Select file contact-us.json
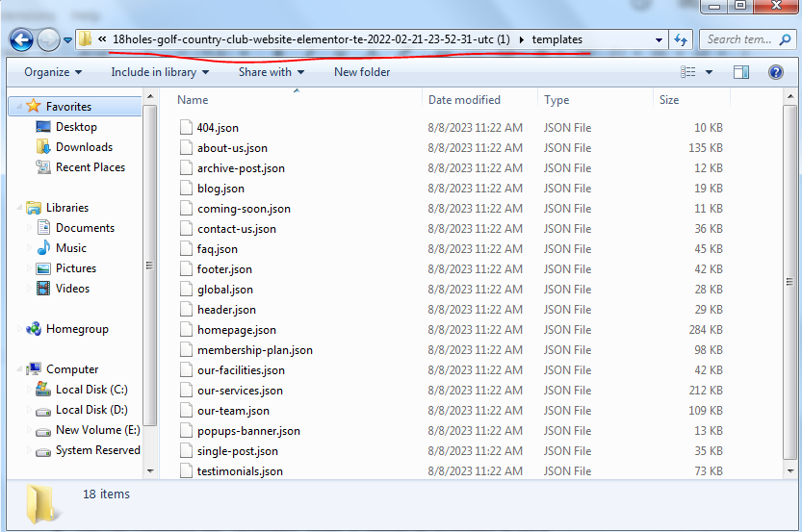The image size is (802, 532). (237, 229)
